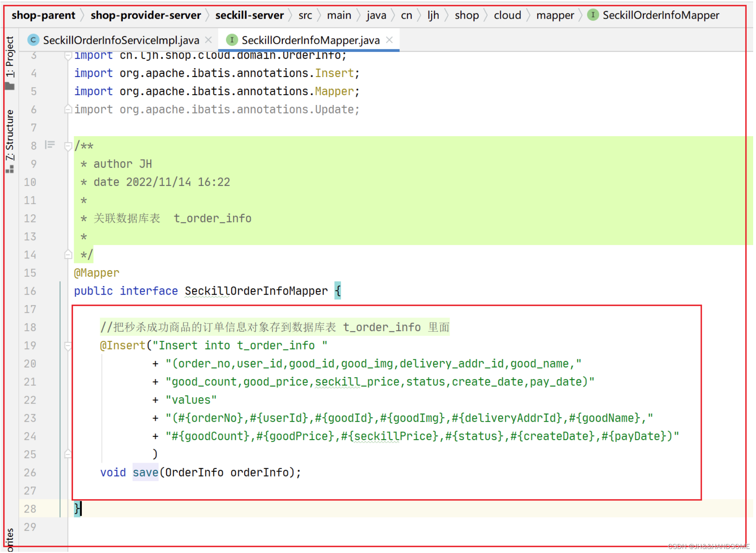This screenshot has width=756, height=553.
Task: Click the public keyword on line 16
Action: click(93, 291)
